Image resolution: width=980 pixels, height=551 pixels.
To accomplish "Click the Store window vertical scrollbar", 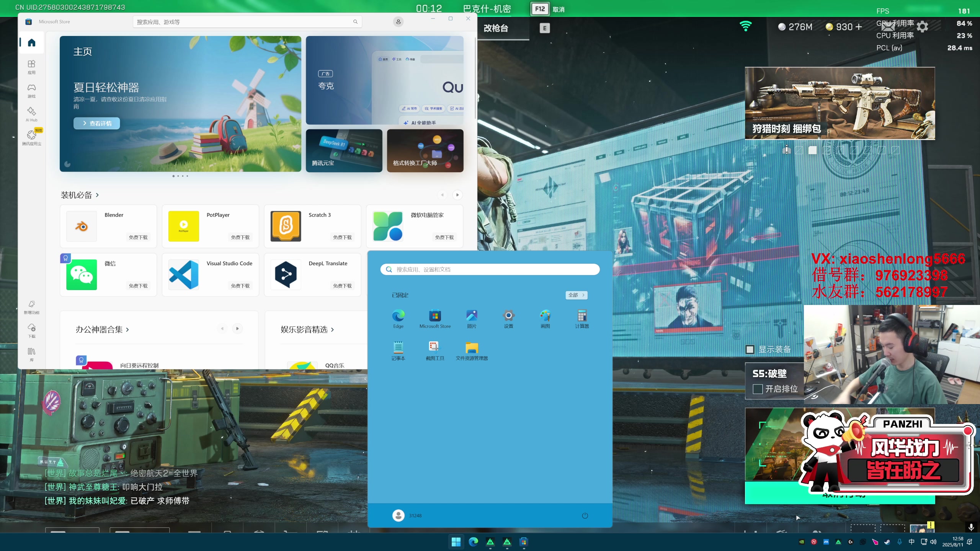I will 475,78.
